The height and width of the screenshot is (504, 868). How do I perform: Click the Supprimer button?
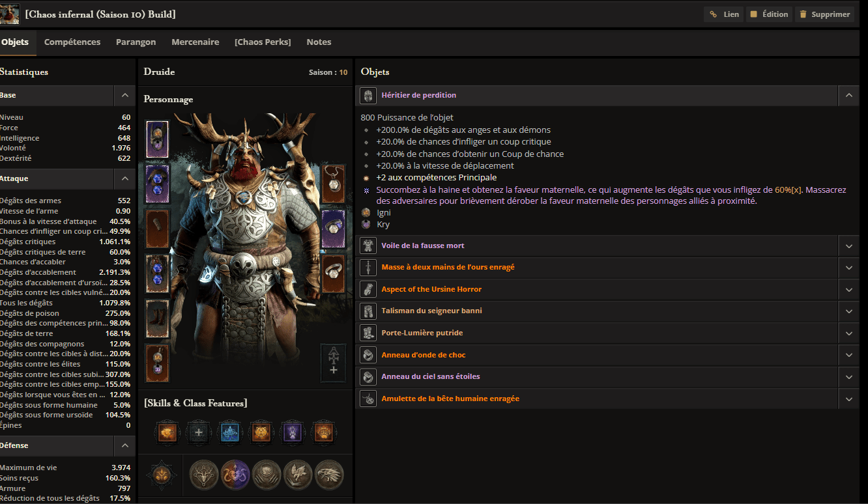point(824,14)
